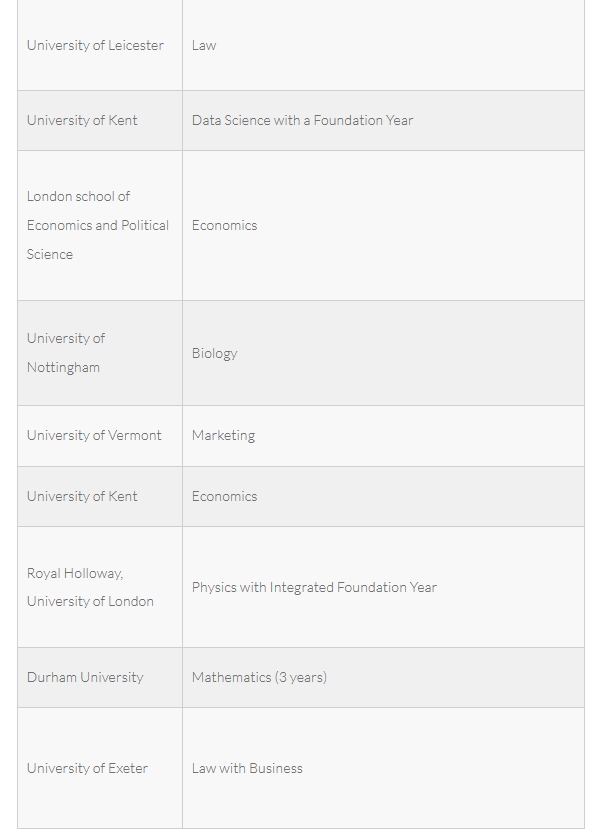Click Royal Holloway, University of London
The height and width of the screenshot is (837, 606).
pos(90,587)
